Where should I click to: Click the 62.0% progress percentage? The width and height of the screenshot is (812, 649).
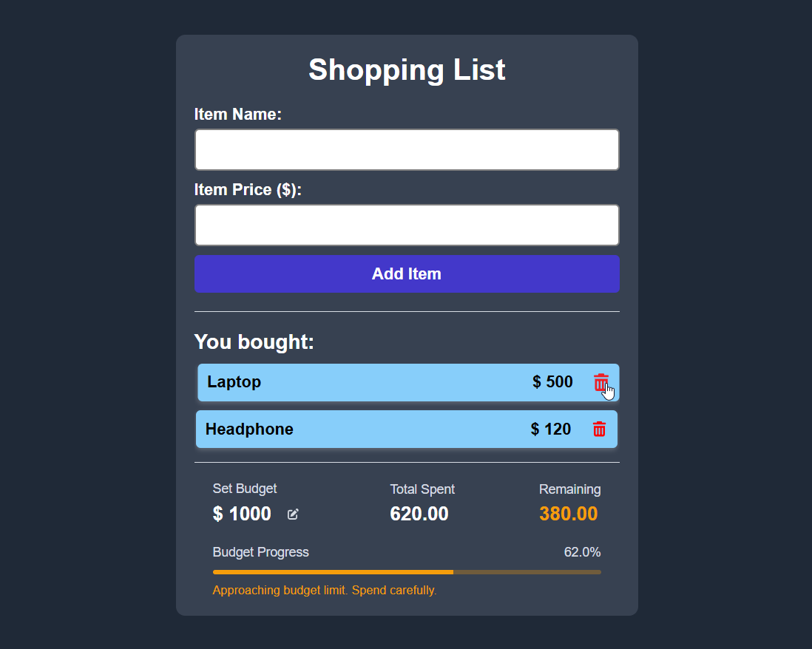point(582,552)
